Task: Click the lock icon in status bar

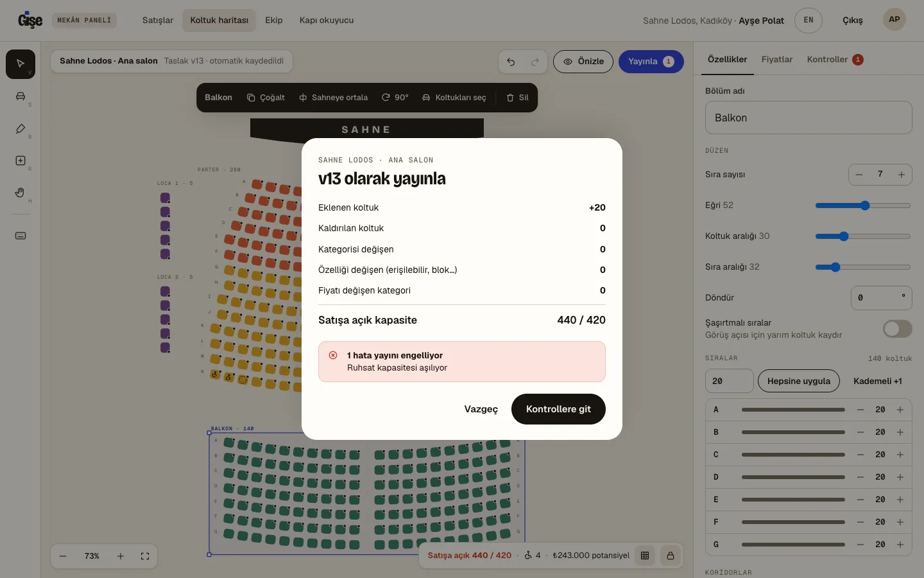Action: point(671,556)
